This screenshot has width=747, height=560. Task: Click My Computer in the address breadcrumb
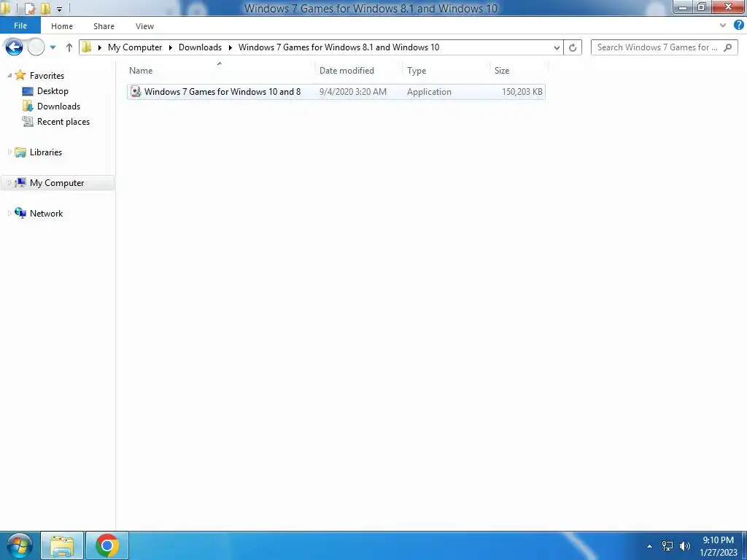click(135, 47)
